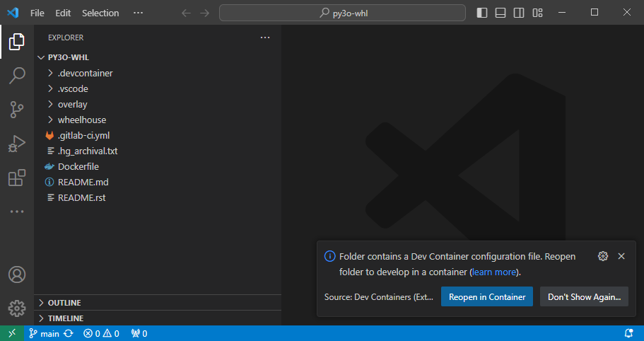644x341 pixels.
Task: Open Explorer views and more actions
Action: [265, 37]
